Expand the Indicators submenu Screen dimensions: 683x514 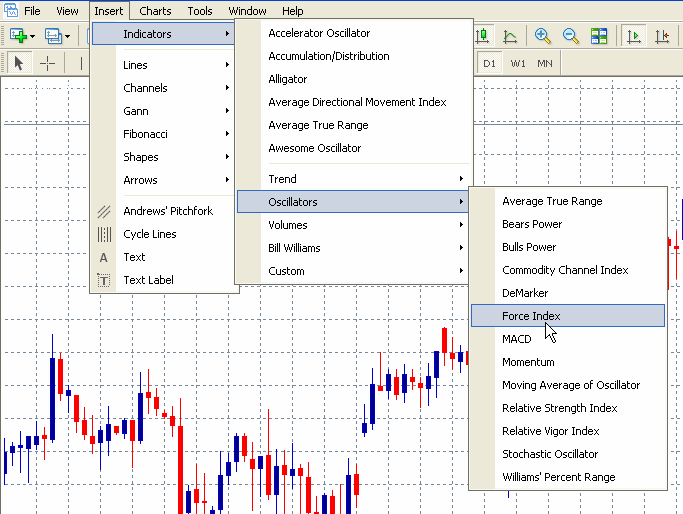coord(164,34)
